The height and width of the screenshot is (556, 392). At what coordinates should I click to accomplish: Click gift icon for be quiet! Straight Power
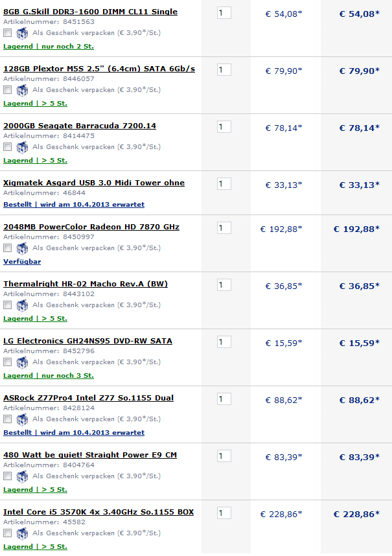point(22,478)
